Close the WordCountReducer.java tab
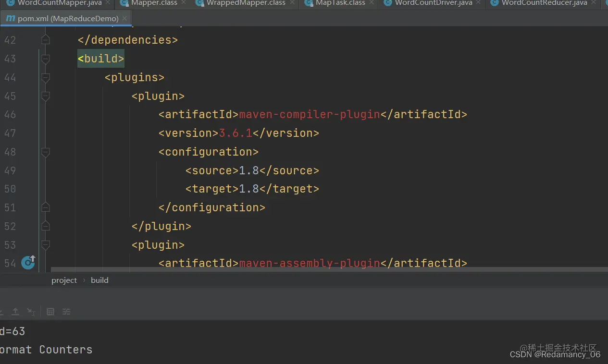The image size is (608, 364). point(593,3)
